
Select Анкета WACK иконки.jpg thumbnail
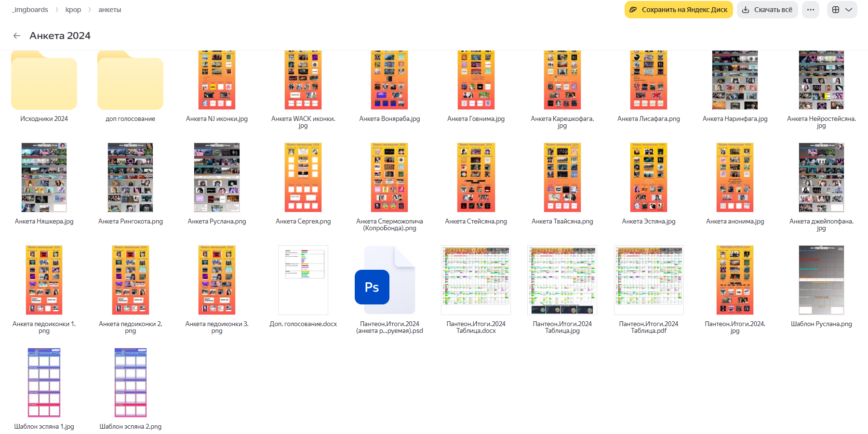coord(303,80)
